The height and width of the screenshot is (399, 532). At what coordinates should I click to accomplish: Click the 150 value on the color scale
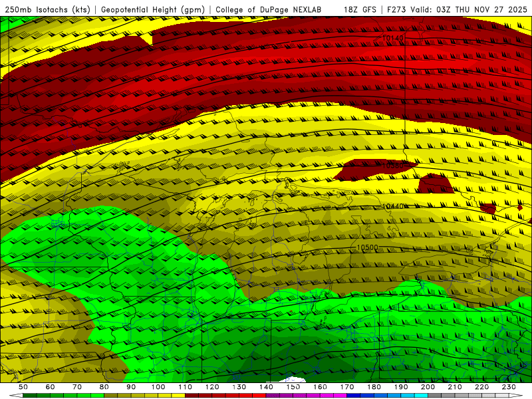pos(293,387)
